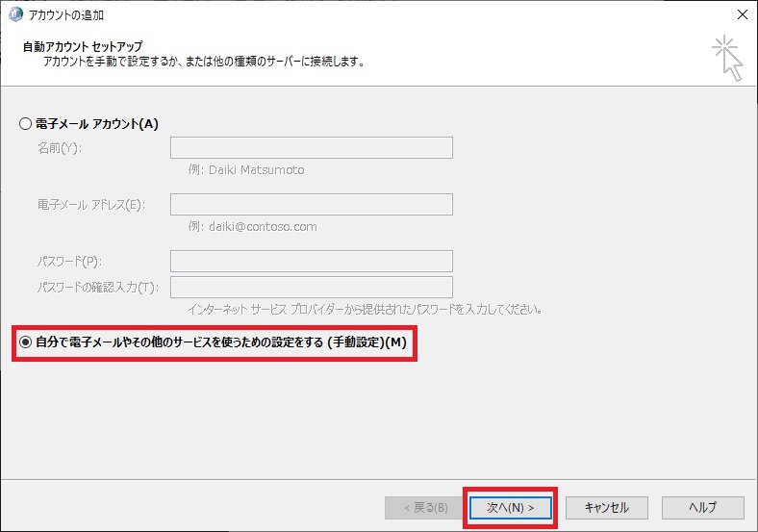The width and height of the screenshot is (758, 532).
Task: Click the 電子メール アドレス(E) input field
Action: [x=312, y=204]
